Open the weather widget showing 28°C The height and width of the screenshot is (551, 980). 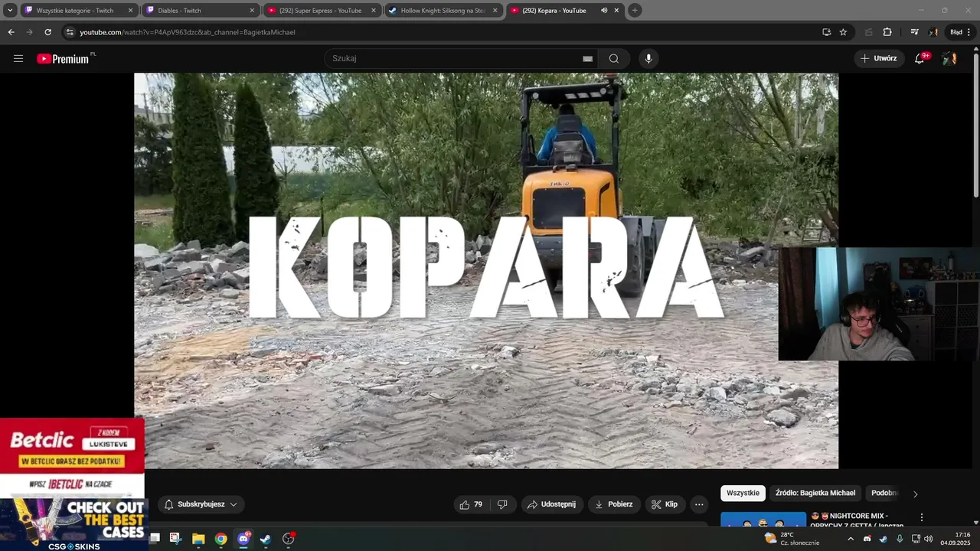point(792,538)
